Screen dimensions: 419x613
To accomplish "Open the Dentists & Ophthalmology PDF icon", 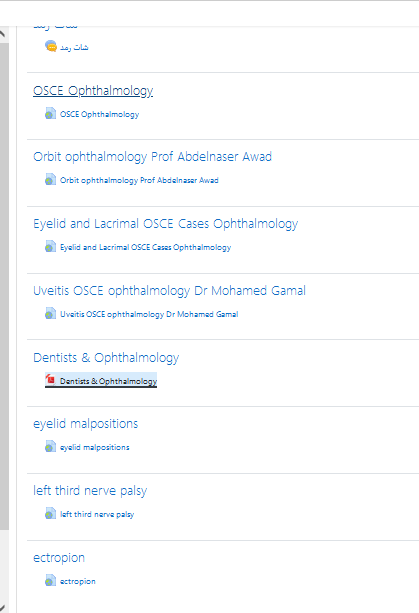I will tap(50, 380).
